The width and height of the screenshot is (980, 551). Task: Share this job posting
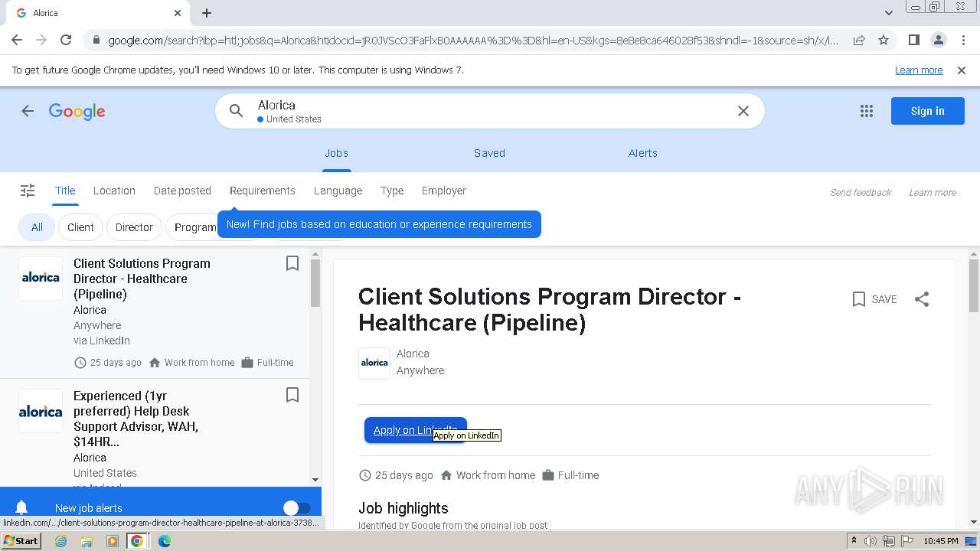click(x=922, y=299)
